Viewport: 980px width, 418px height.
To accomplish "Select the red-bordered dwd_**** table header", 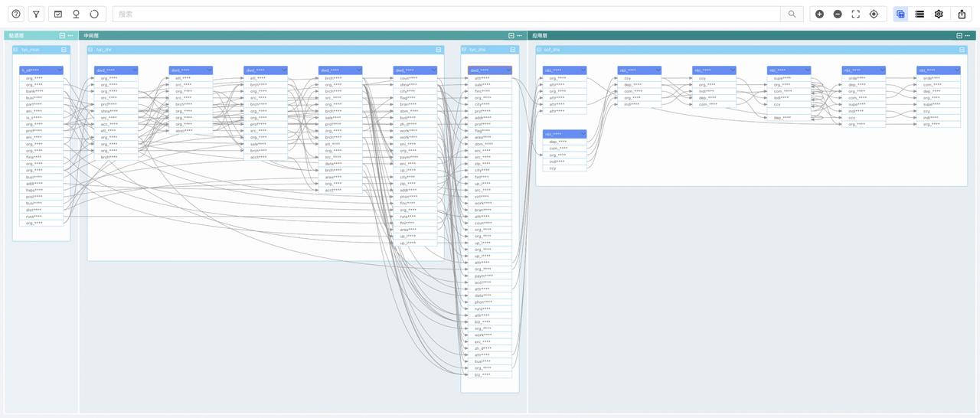I will [490, 70].
